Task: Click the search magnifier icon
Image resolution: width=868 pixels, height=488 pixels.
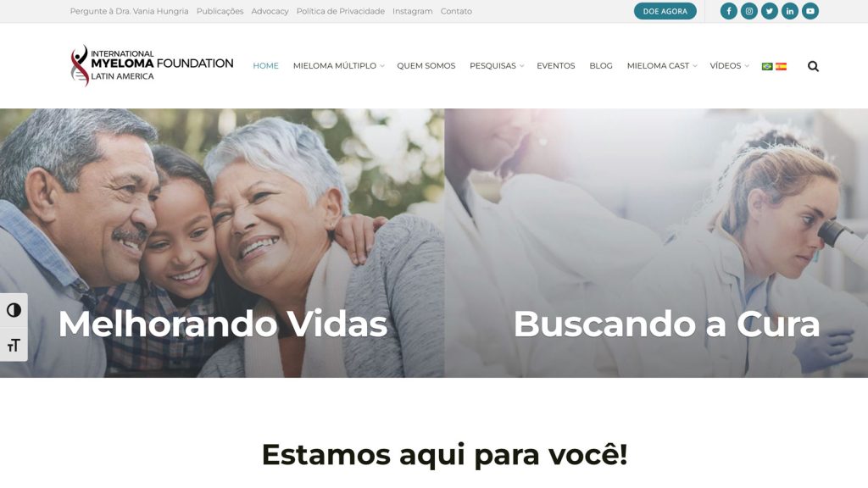Action: [813, 66]
